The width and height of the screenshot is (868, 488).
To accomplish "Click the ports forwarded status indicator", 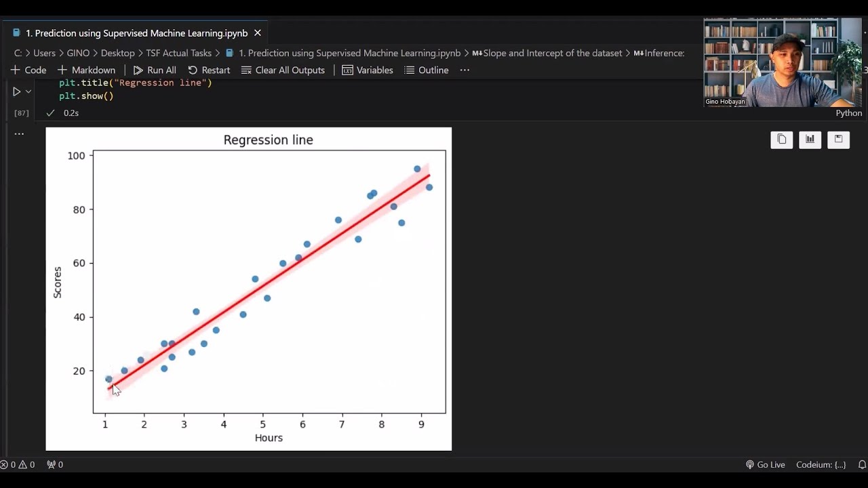I will click(x=54, y=465).
